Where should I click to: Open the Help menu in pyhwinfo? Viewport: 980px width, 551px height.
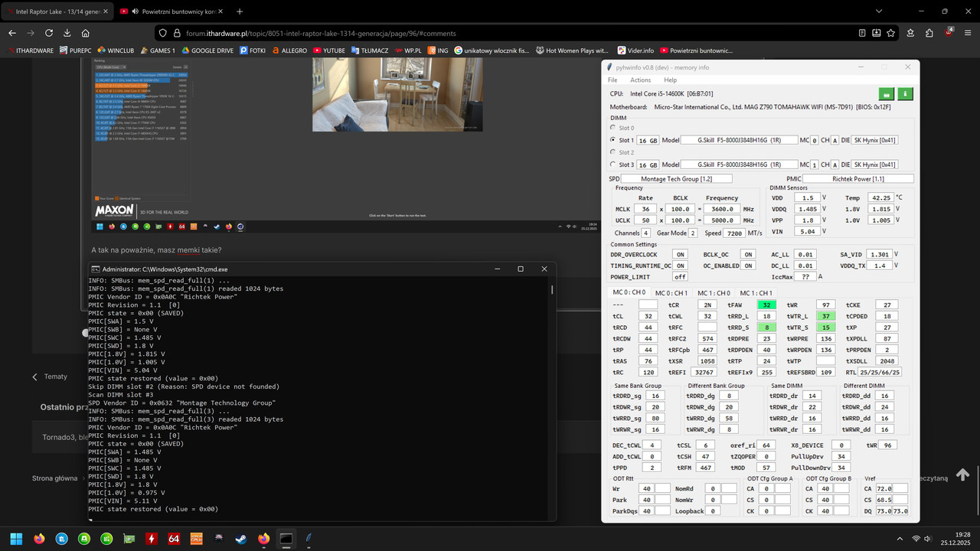(670, 80)
